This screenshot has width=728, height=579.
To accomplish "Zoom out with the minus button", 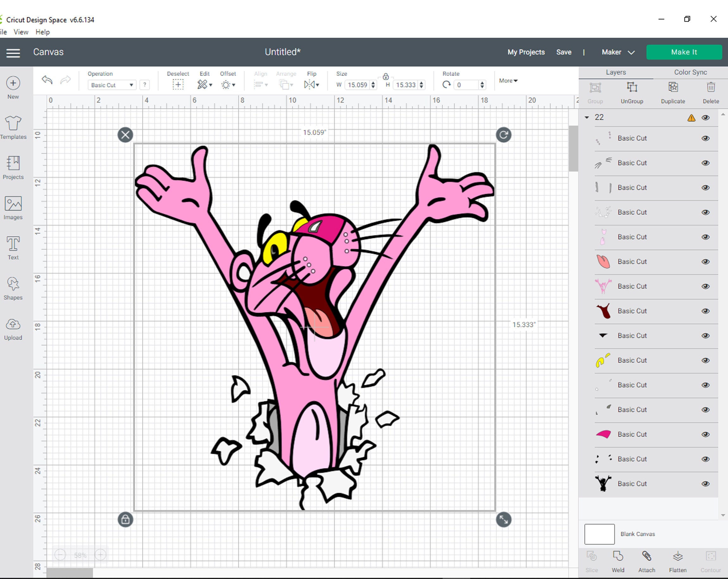I will click(60, 554).
